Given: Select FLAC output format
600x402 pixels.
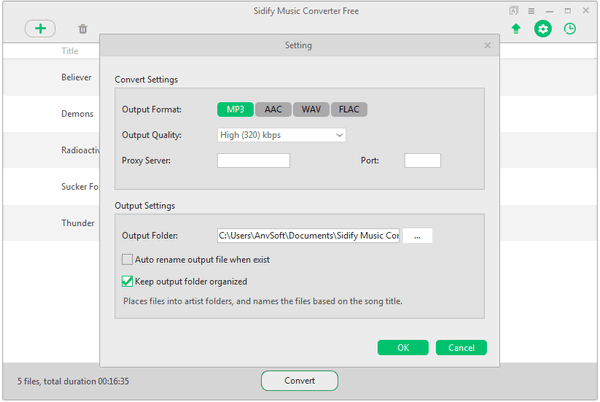Looking at the screenshot, I should pyautogui.click(x=349, y=109).
